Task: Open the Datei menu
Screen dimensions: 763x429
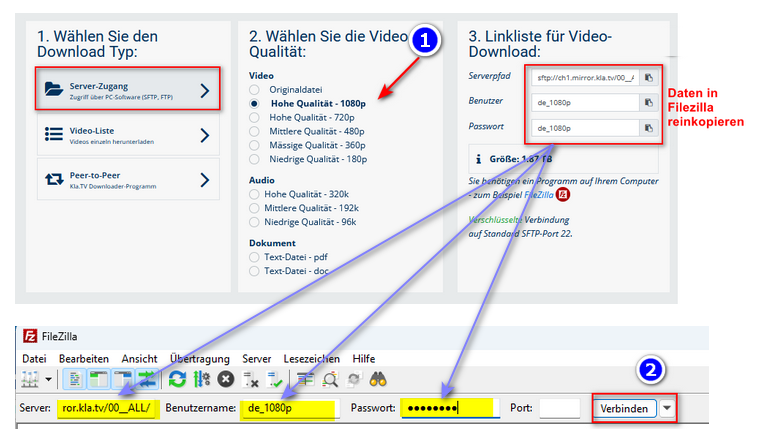Action: (x=34, y=359)
